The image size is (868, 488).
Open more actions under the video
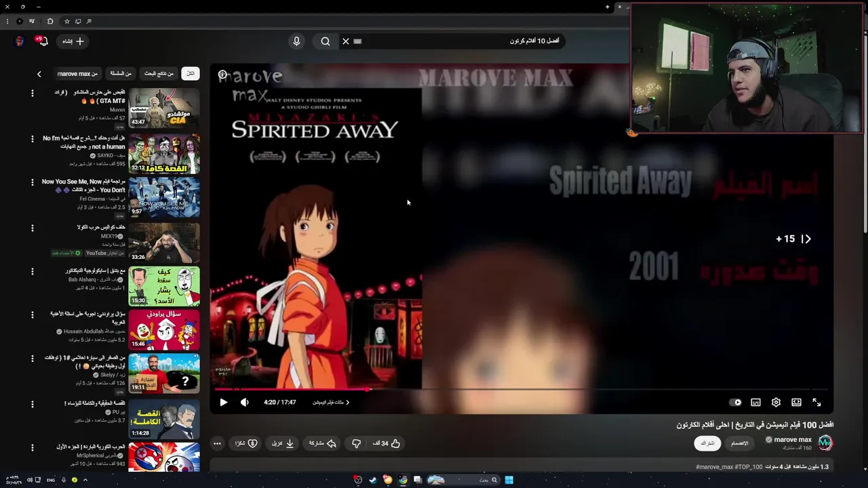click(x=217, y=443)
